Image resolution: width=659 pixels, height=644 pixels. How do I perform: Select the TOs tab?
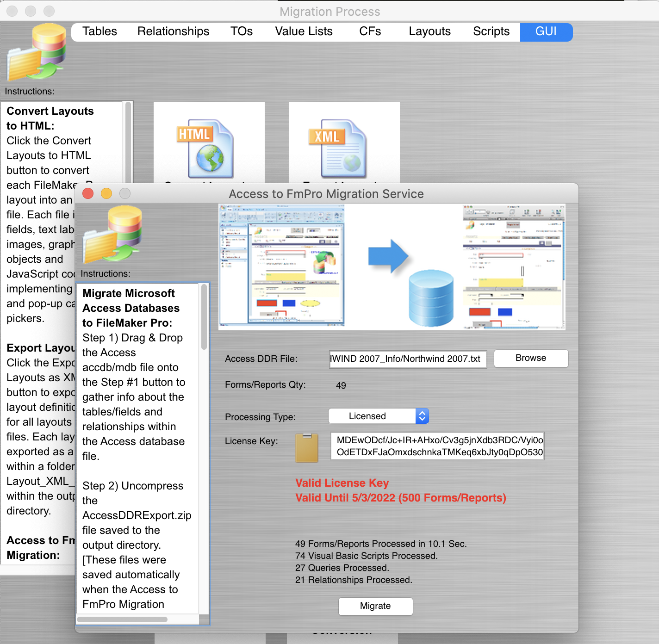coord(242,31)
